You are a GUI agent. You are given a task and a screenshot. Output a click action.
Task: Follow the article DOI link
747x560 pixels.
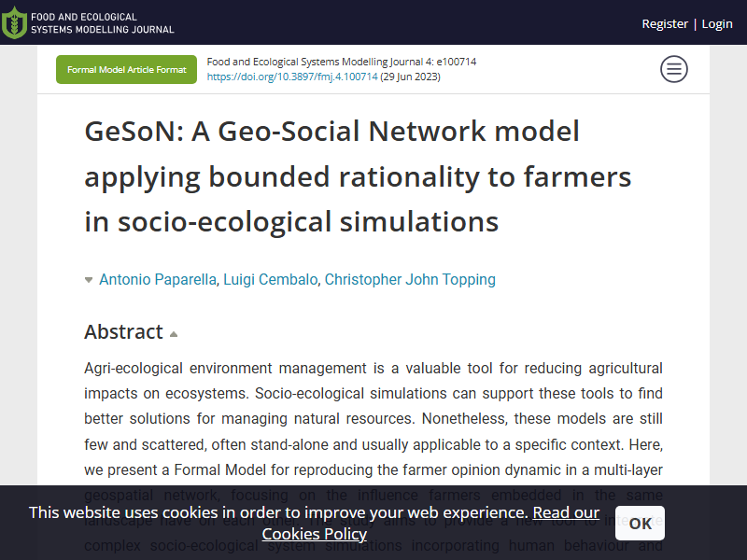[292, 77]
